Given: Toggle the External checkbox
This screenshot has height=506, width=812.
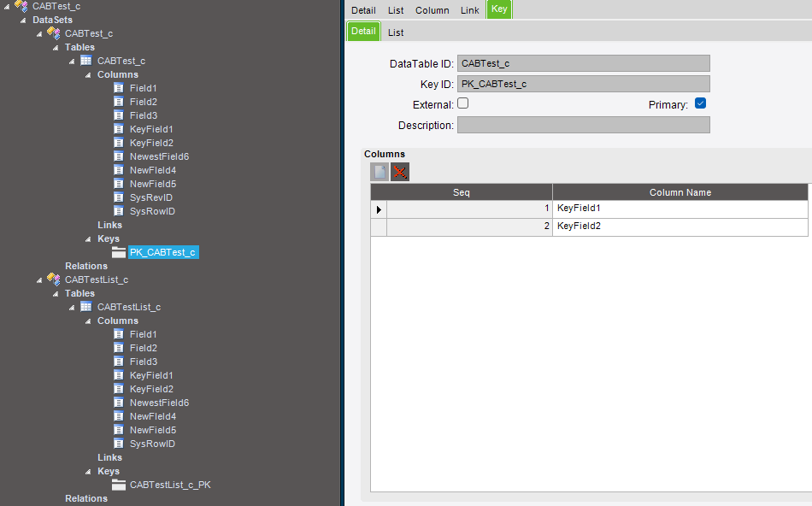Looking at the screenshot, I should tap(463, 103).
